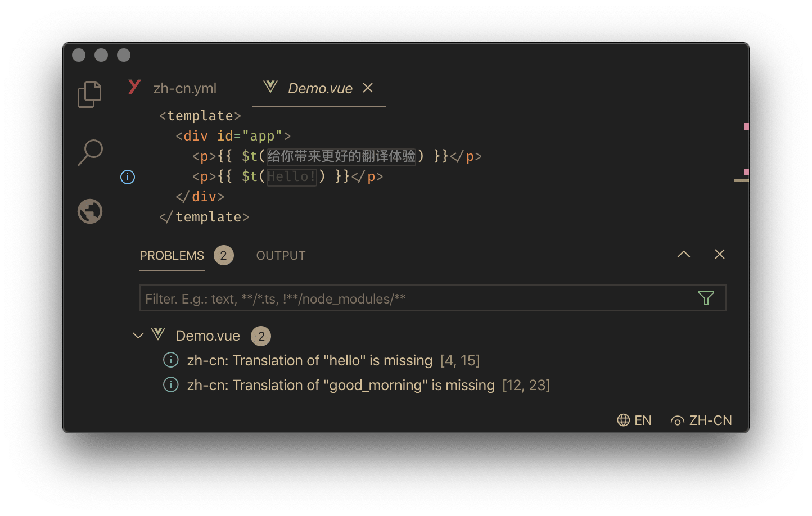
Task: Maximize panel with the chevron up arrow
Action: 683,255
